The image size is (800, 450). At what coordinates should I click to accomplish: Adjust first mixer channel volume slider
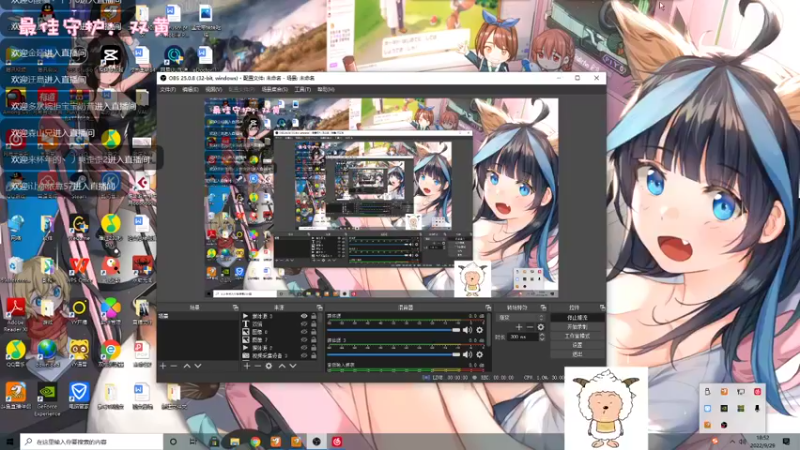tap(393, 330)
